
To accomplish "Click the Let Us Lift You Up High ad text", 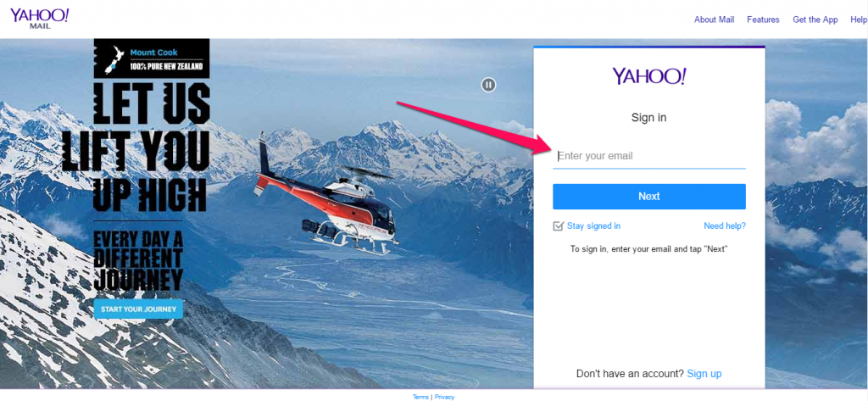I will point(136,147).
